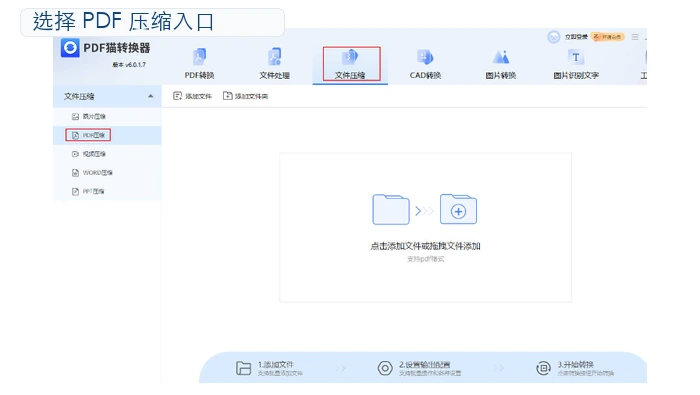Select WORD压缩 in the sidebar
Screen dimensions: 700x395
pos(107,173)
